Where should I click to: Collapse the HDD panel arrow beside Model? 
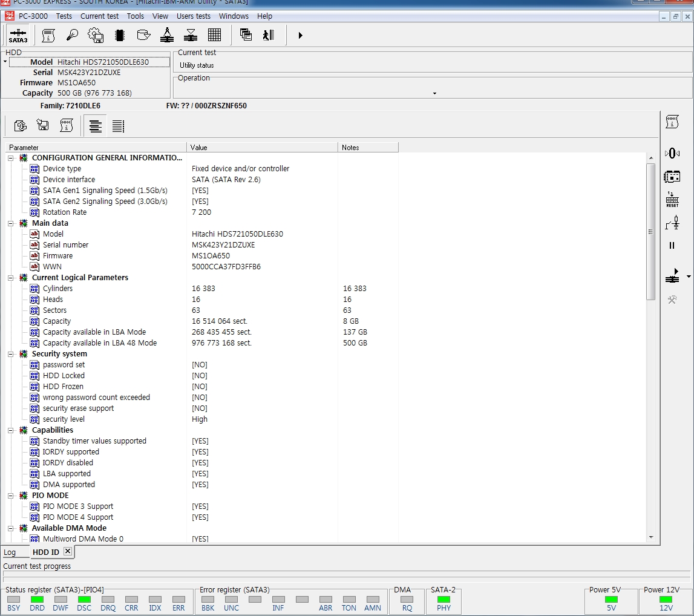click(x=5, y=62)
